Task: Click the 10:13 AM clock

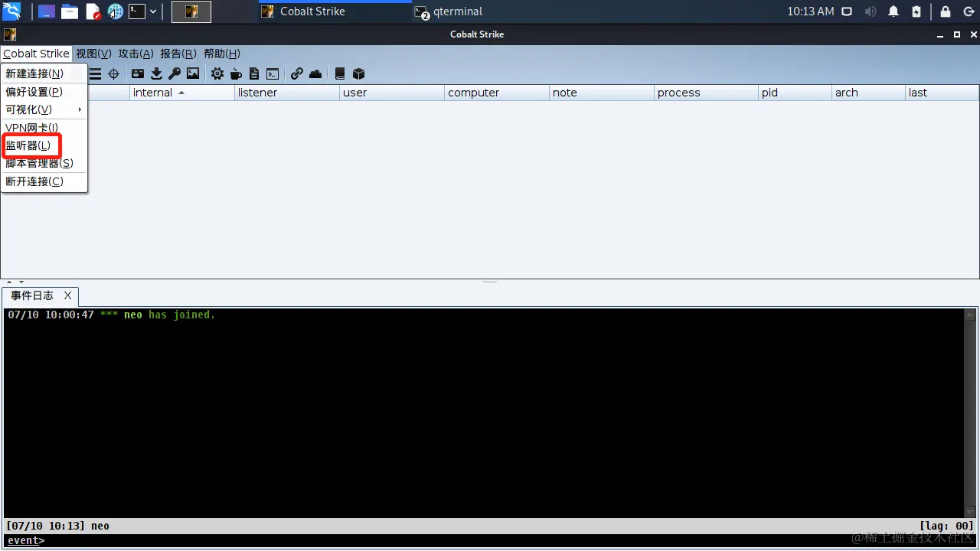Action: pos(810,11)
